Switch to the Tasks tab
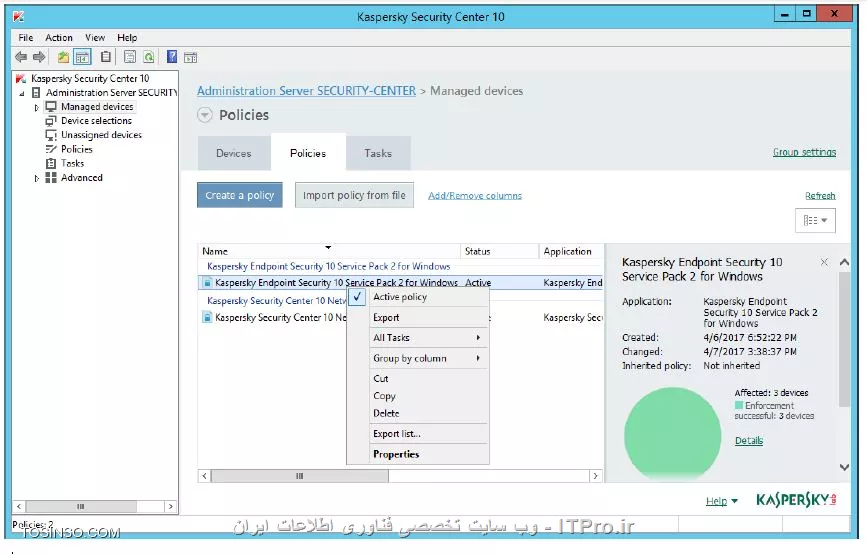This screenshot has height=554, width=867. click(x=378, y=153)
